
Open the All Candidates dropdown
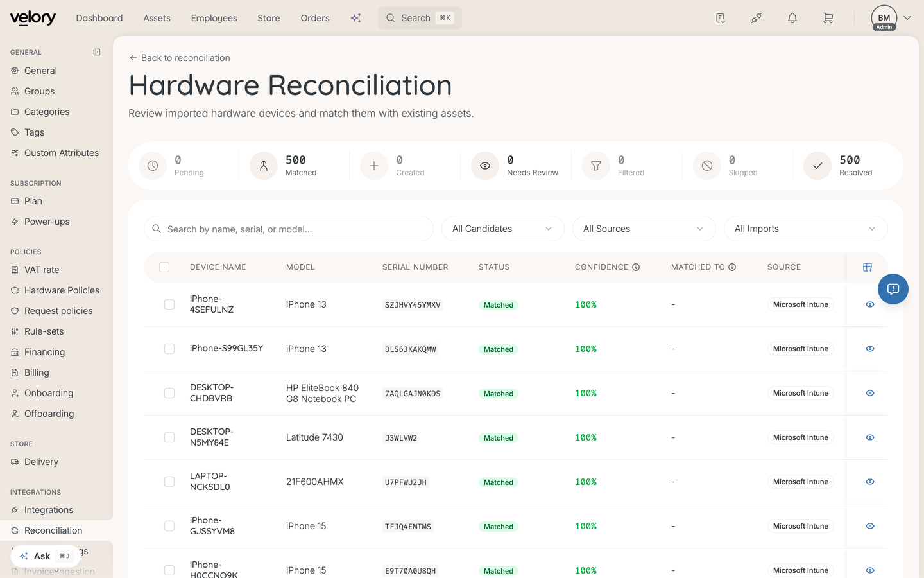click(502, 229)
